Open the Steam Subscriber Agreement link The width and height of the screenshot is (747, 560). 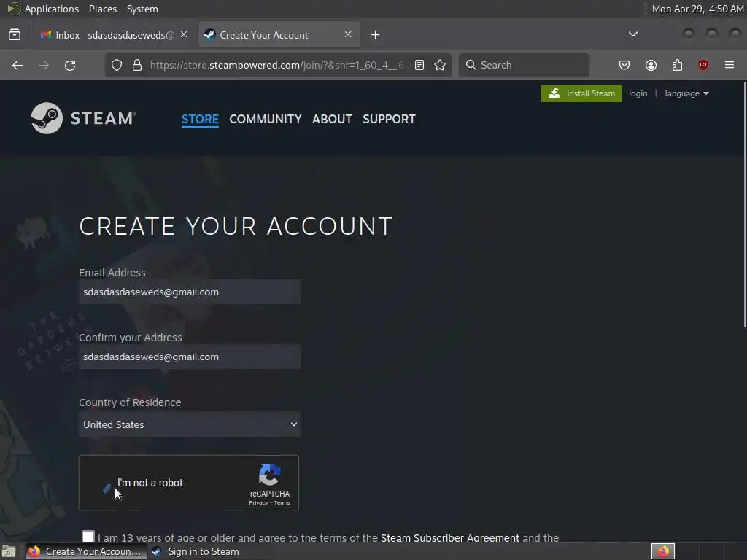[449, 537]
